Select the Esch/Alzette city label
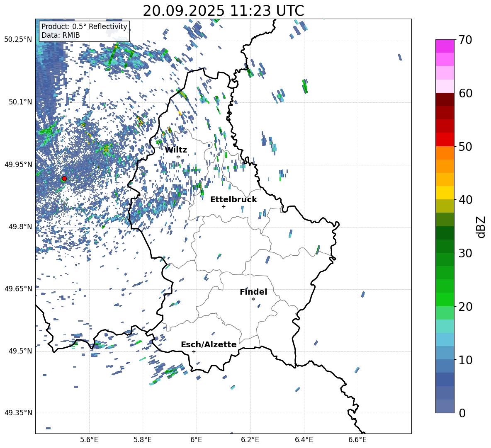This screenshot has height=448, width=491. 209,344
